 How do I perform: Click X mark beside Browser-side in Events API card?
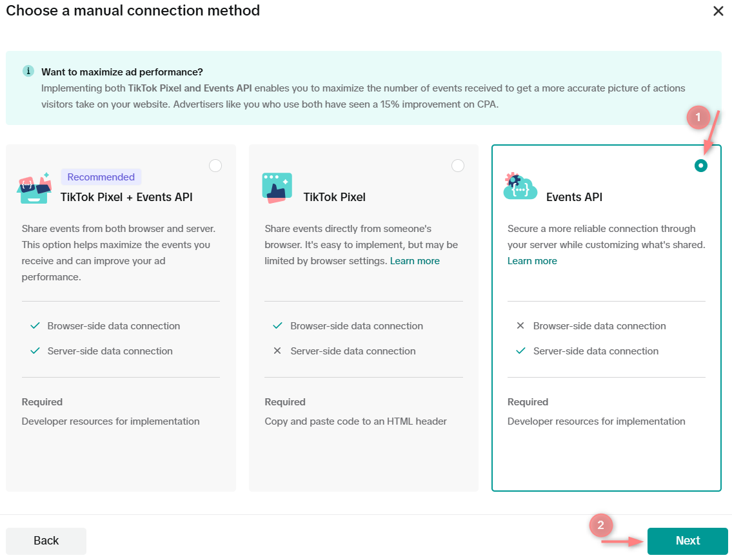point(520,325)
